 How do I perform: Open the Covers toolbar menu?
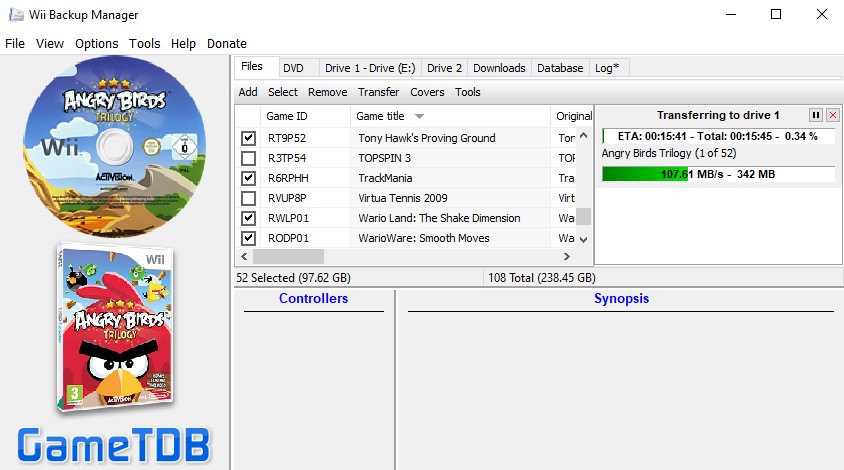pyautogui.click(x=427, y=92)
